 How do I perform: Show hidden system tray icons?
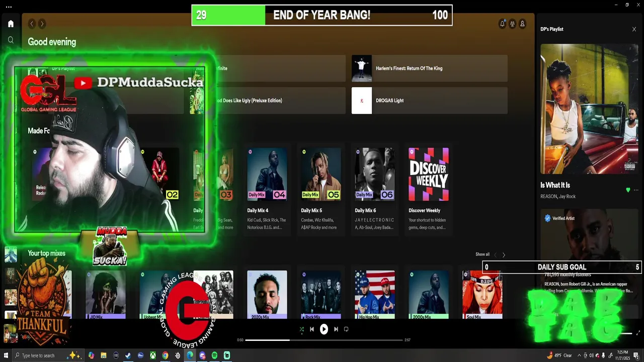click(580, 355)
